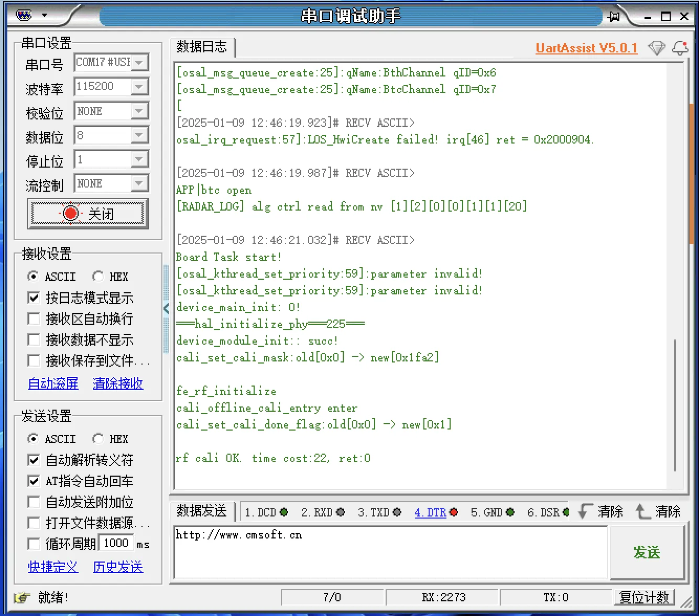Viewport: 699px width, 616px height.
Task: Click the 自动滚屏 link
Action: pyautogui.click(x=53, y=383)
